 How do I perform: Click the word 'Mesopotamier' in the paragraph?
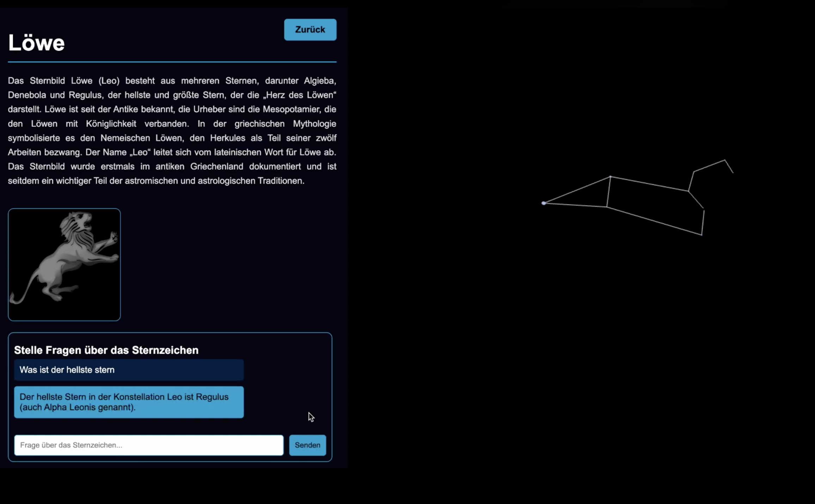coord(291,109)
